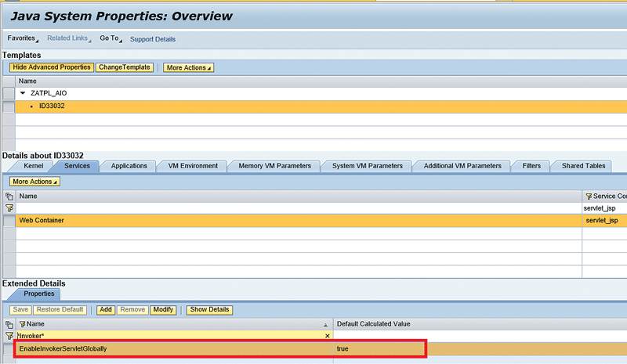This screenshot has height=364, width=627.
Task: Click the Support Details link
Action: pos(153,39)
